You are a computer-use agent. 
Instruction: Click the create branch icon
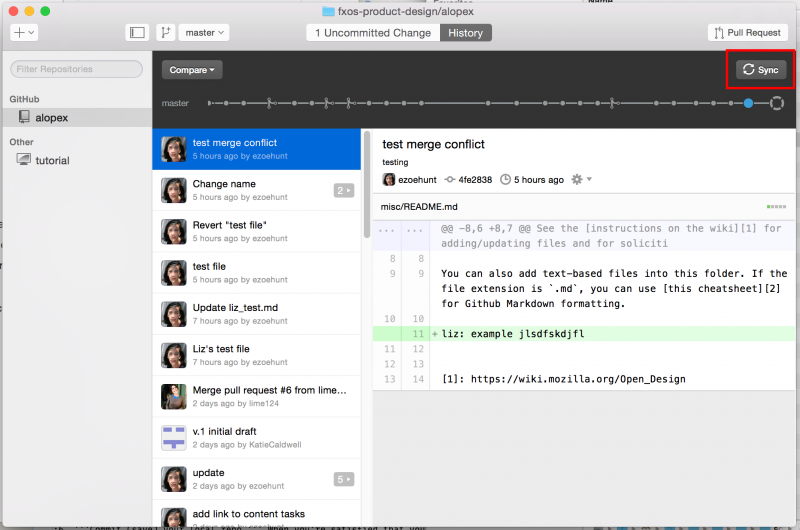(165, 33)
